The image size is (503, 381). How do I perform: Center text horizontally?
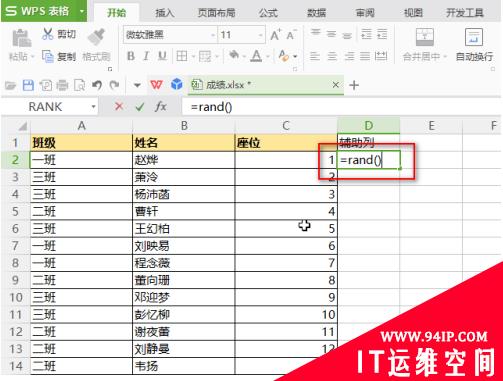click(x=332, y=56)
